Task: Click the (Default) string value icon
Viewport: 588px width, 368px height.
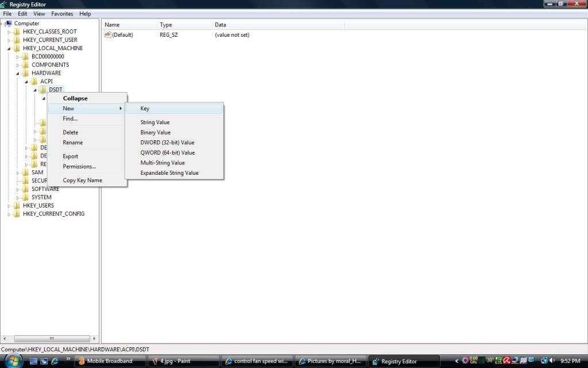Action: pos(107,34)
